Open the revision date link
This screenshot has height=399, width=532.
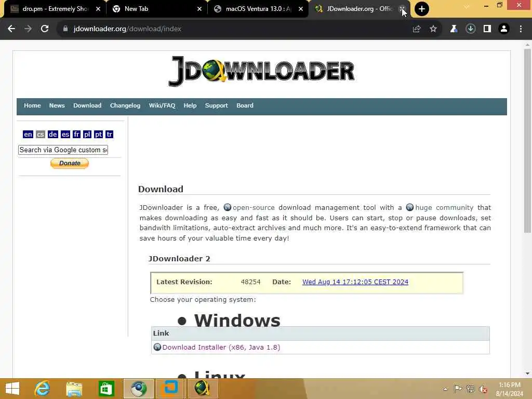pos(355,282)
